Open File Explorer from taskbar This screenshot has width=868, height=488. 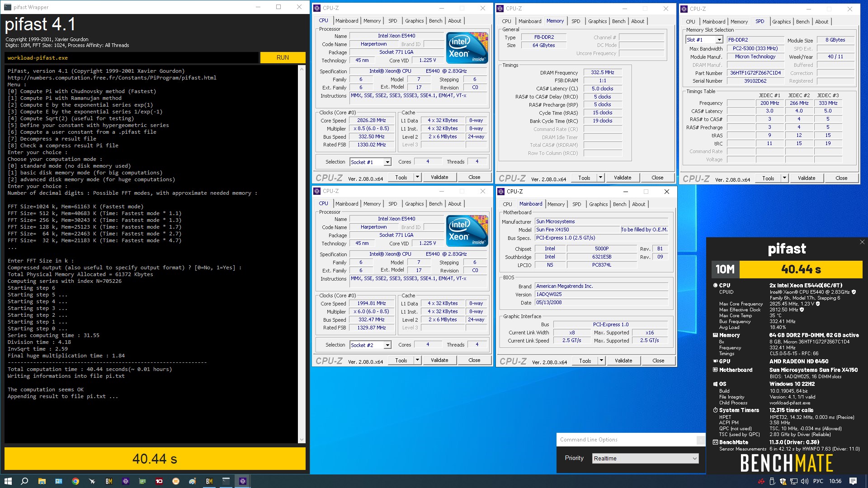pyautogui.click(x=42, y=481)
